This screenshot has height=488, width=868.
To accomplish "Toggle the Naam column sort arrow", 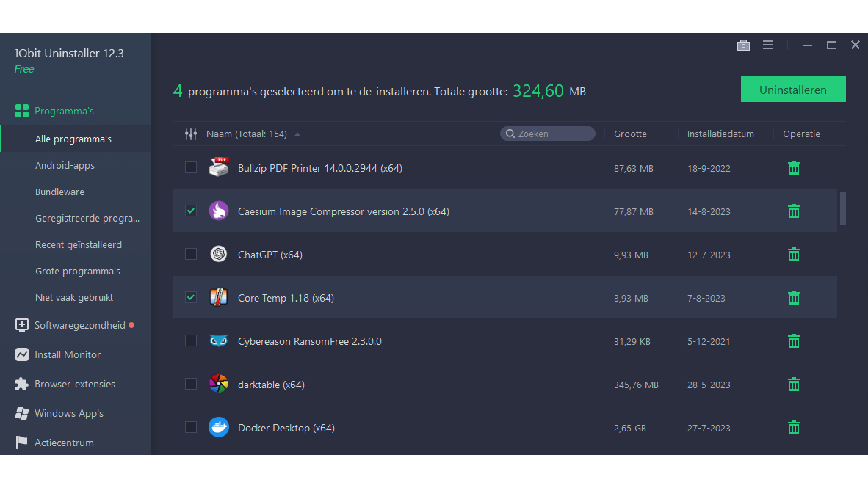I will (297, 134).
